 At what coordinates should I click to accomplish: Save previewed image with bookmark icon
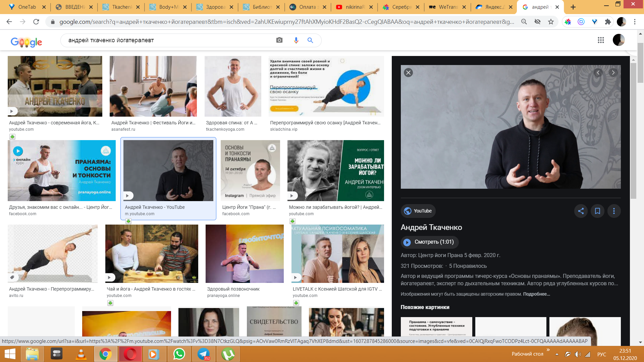pyautogui.click(x=597, y=211)
